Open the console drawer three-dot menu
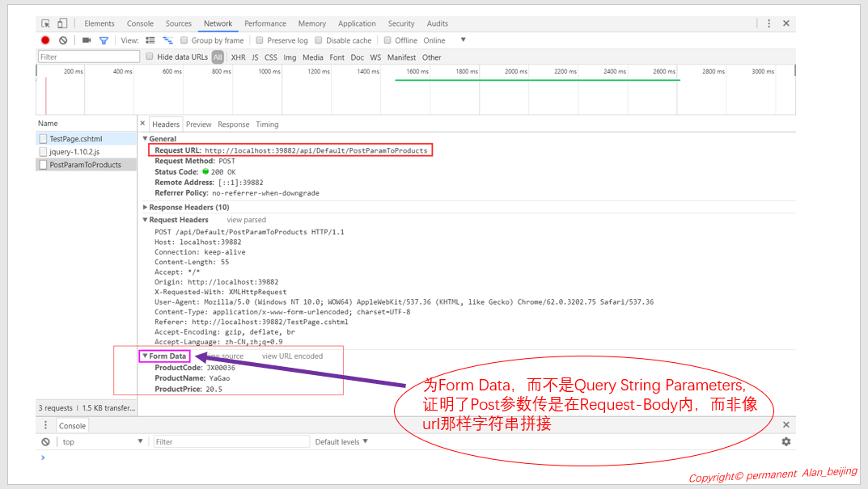868x489 pixels. coord(45,425)
